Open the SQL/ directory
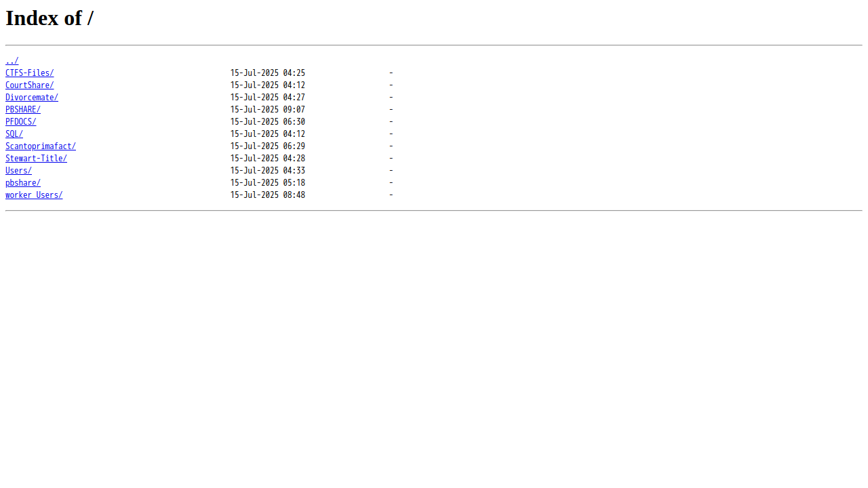The image size is (868, 488). (x=14, y=134)
